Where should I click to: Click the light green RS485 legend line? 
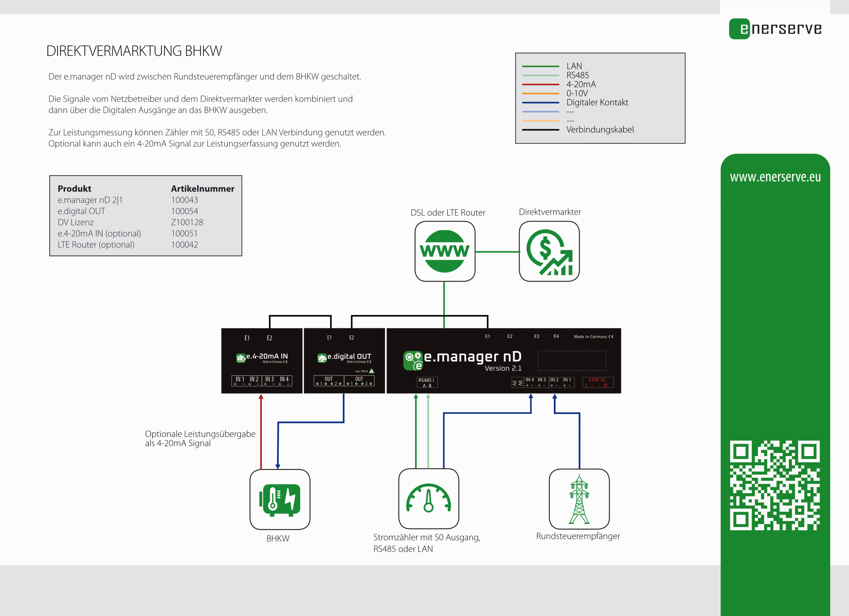pos(541,75)
